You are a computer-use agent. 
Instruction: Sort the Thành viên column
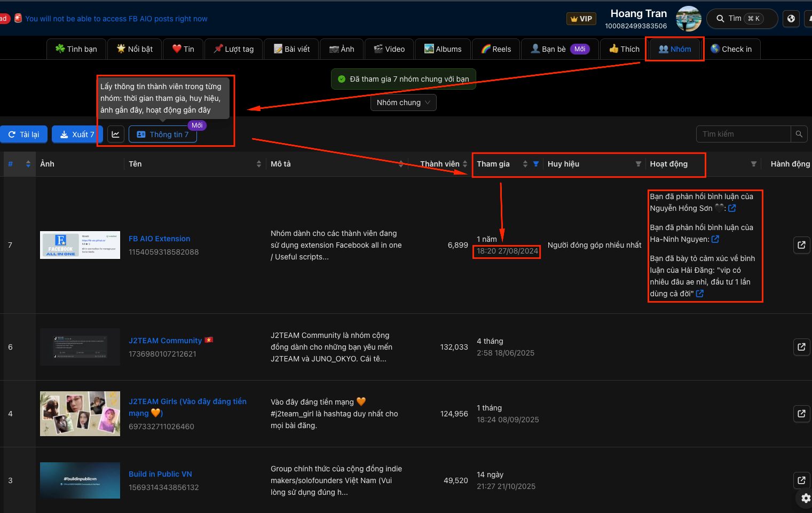(x=465, y=164)
